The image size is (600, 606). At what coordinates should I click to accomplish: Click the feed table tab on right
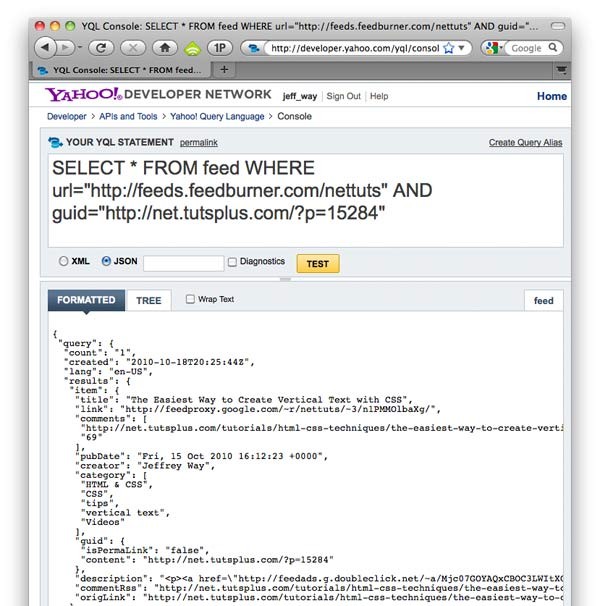pyautogui.click(x=544, y=301)
